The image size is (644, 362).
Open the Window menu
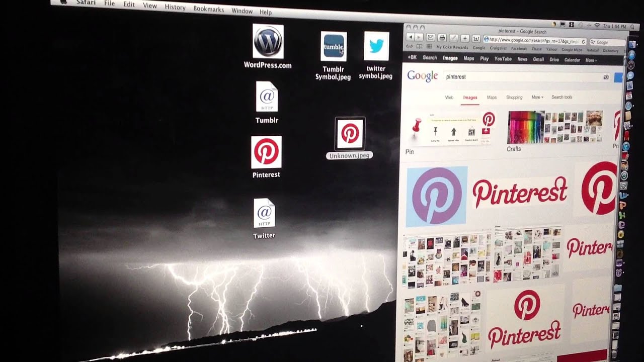pyautogui.click(x=242, y=11)
